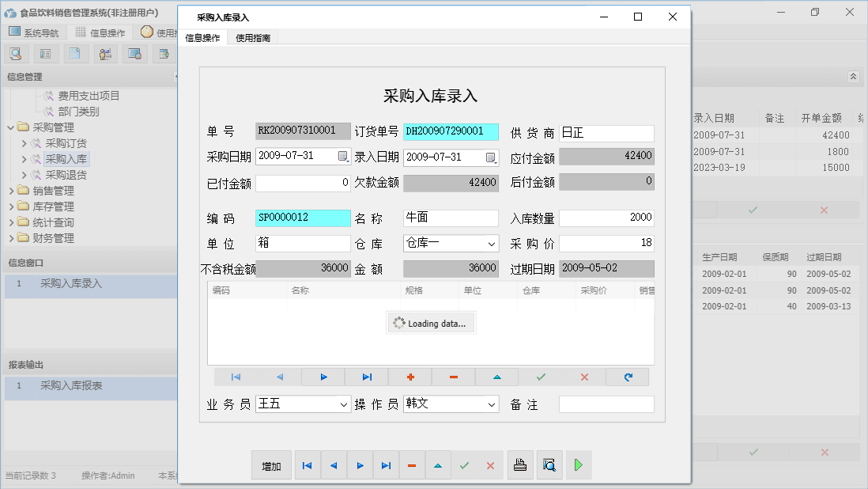Click the 增加 button

pyautogui.click(x=271, y=465)
